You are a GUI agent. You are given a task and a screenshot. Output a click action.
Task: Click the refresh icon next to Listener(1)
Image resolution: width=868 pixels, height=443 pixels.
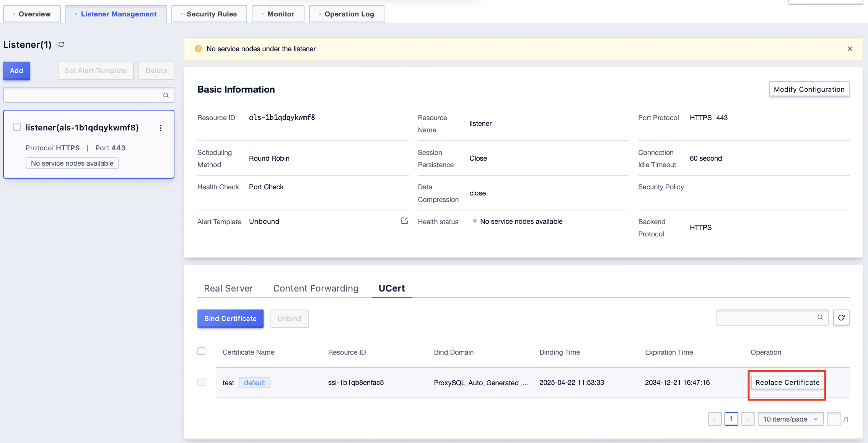tap(61, 45)
